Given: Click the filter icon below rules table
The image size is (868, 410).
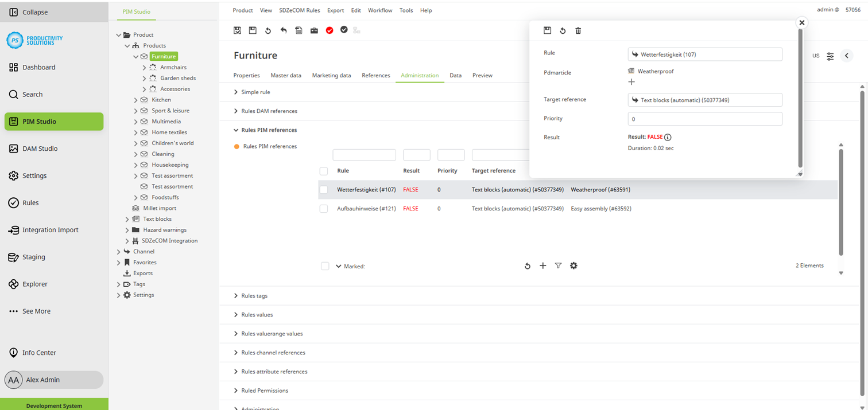Looking at the screenshot, I should (558, 266).
